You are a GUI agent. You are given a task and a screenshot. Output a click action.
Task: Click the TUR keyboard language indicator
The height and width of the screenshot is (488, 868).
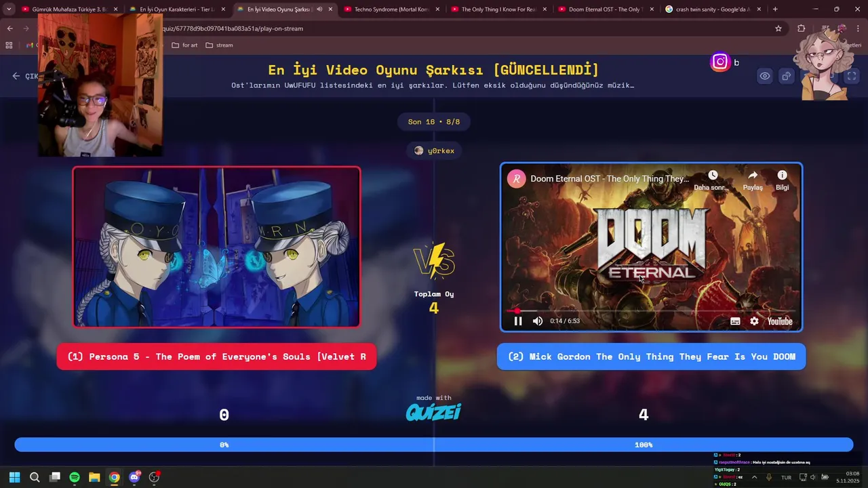click(x=787, y=477)
